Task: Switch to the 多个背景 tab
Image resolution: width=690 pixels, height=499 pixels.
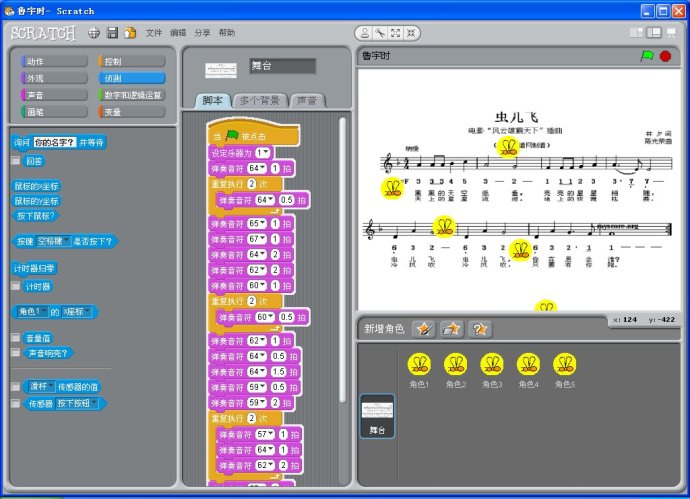Action: click(260, 101)
